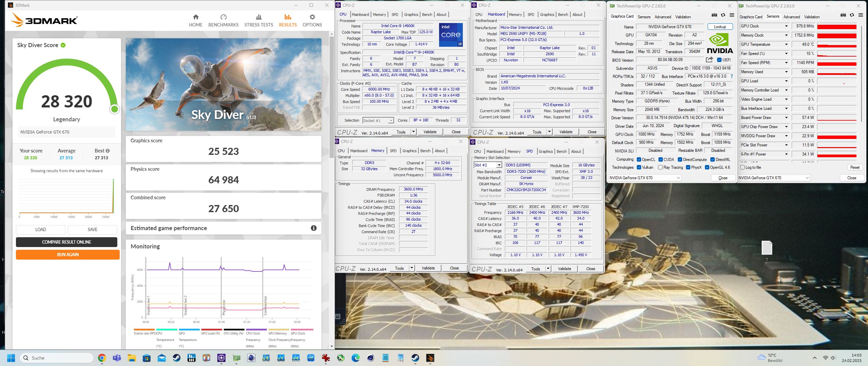Screen dimensions: 868x366
Task: Click the orange RUN AGAIN button
Action: pos(68,255)
